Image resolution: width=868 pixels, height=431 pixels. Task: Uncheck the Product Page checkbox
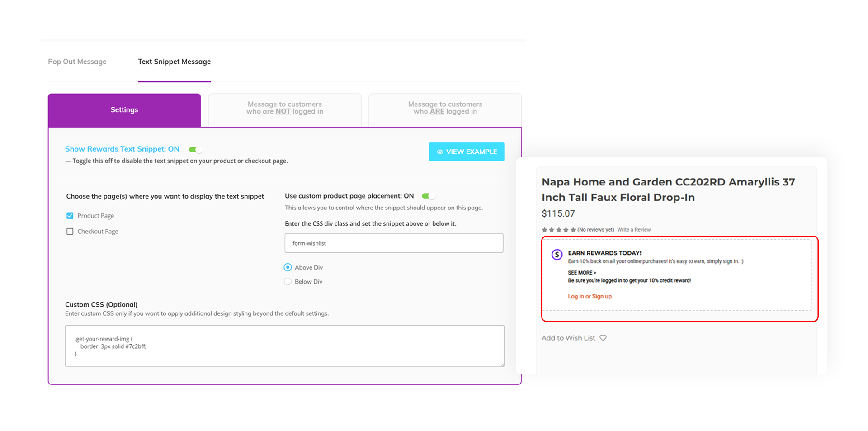click(70, 215)
